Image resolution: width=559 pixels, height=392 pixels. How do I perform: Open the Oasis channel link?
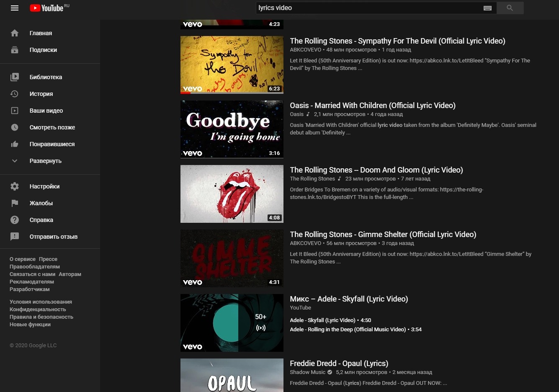pyautogui.click(x=297, y=114)
